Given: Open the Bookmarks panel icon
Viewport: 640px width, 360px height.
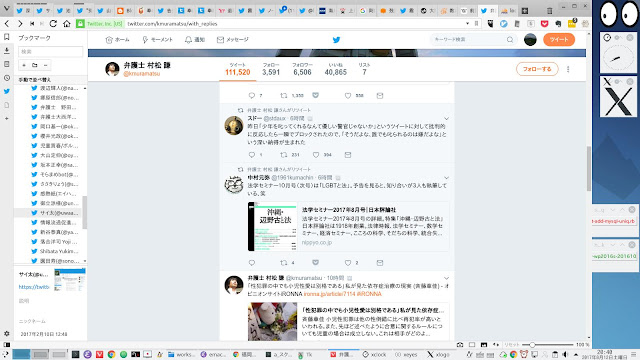Looking at the screenshot, I should [7, 37].
